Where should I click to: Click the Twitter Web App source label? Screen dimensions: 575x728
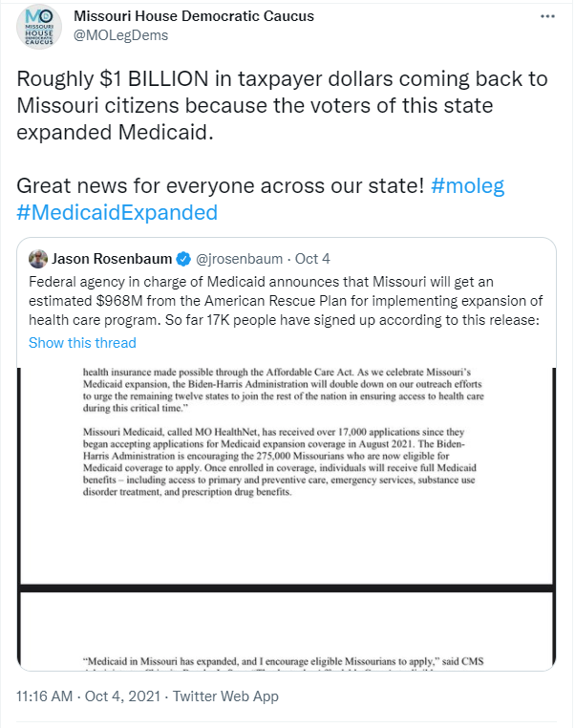(226, 696)
